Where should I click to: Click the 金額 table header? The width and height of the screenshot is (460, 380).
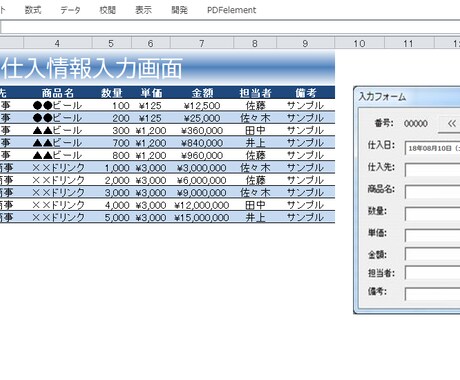[202, 93]
